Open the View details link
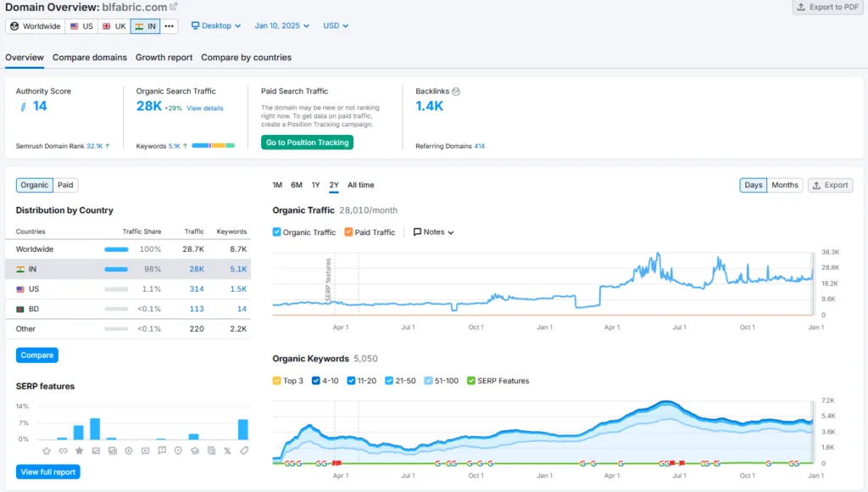Viewport: 868px width, 492px height. click(x=205, y=109)
